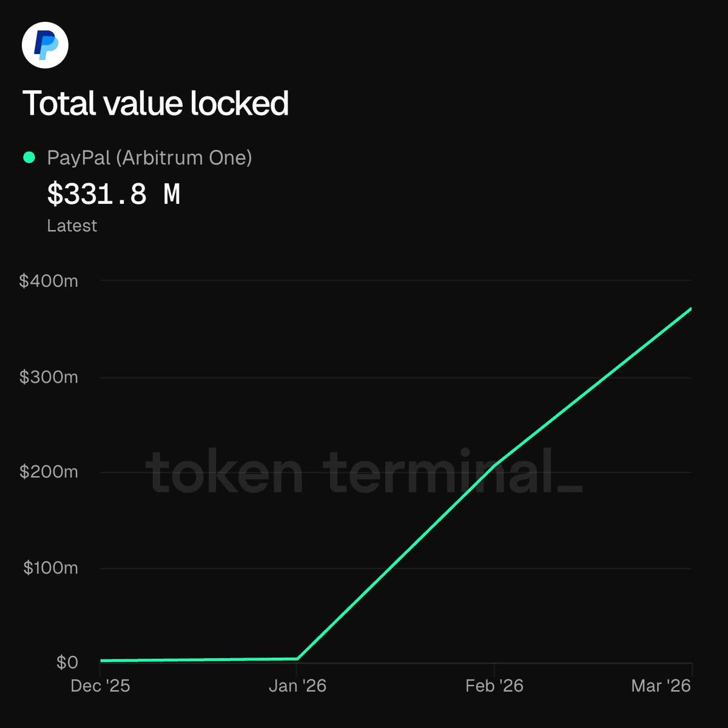Select the Feb '26 x-axis label
Image resolution: width=728 pixels, height=728 pixels.
point(494,686)
